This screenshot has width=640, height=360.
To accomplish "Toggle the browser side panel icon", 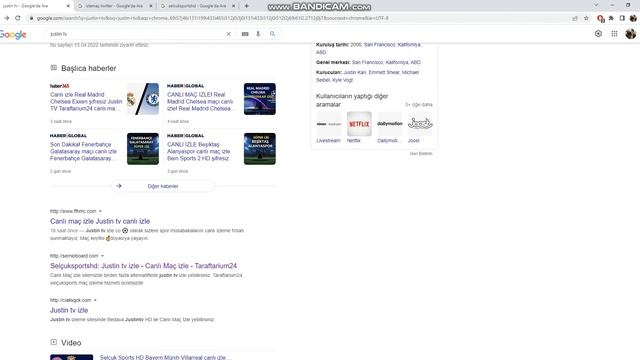I will pos(622,18).
